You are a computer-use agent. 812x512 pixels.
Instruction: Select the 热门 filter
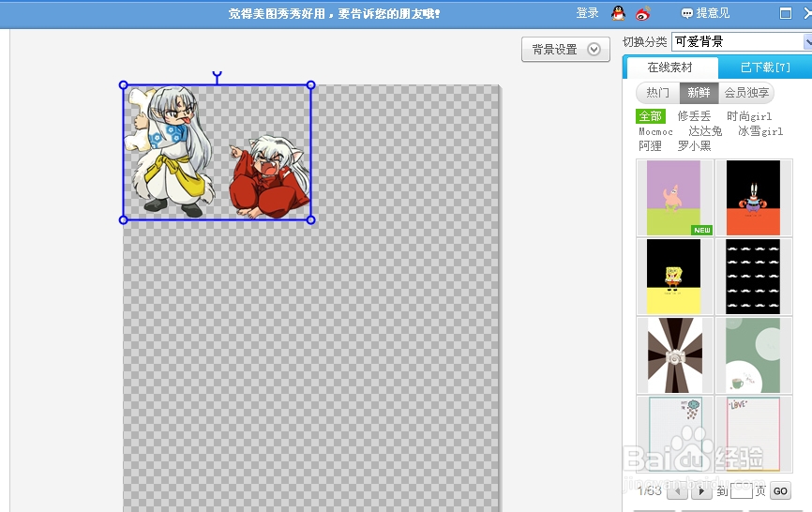tap(657, 93)
